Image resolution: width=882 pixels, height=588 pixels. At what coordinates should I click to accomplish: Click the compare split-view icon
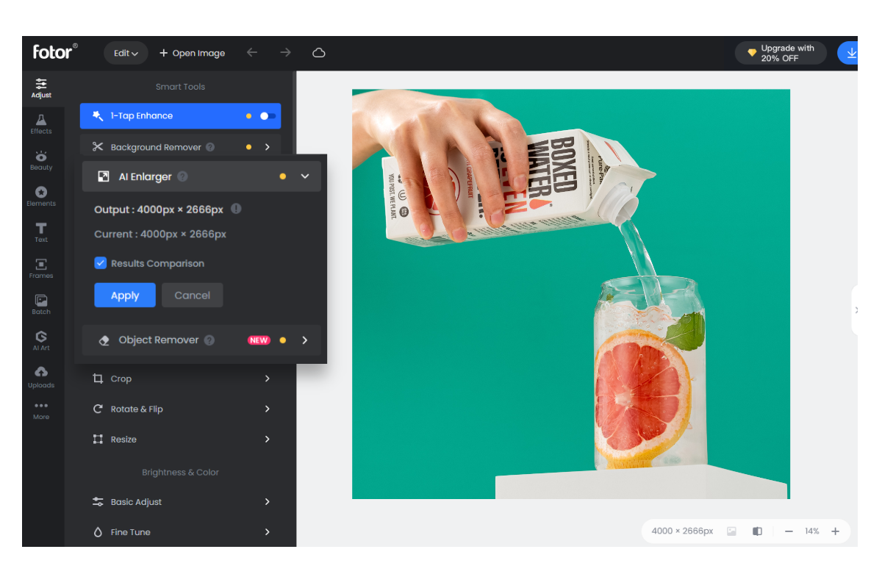758,531
